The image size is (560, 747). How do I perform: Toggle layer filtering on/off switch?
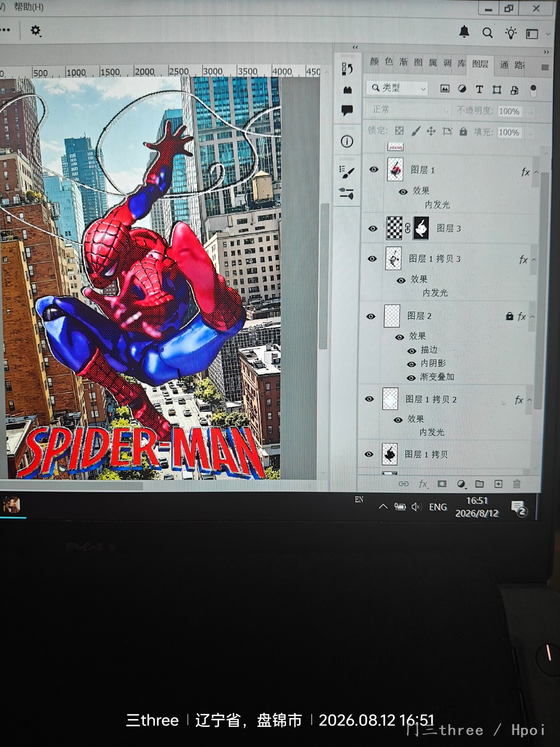point(533,90)
